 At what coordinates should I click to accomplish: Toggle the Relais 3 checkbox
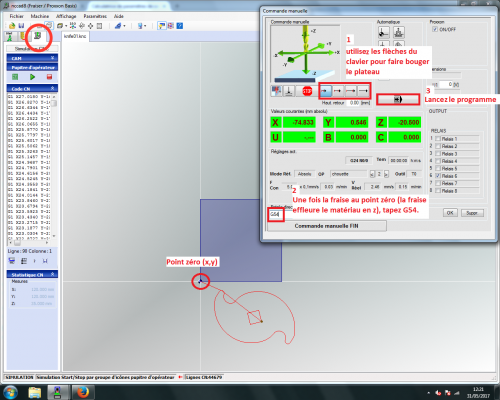438,154
